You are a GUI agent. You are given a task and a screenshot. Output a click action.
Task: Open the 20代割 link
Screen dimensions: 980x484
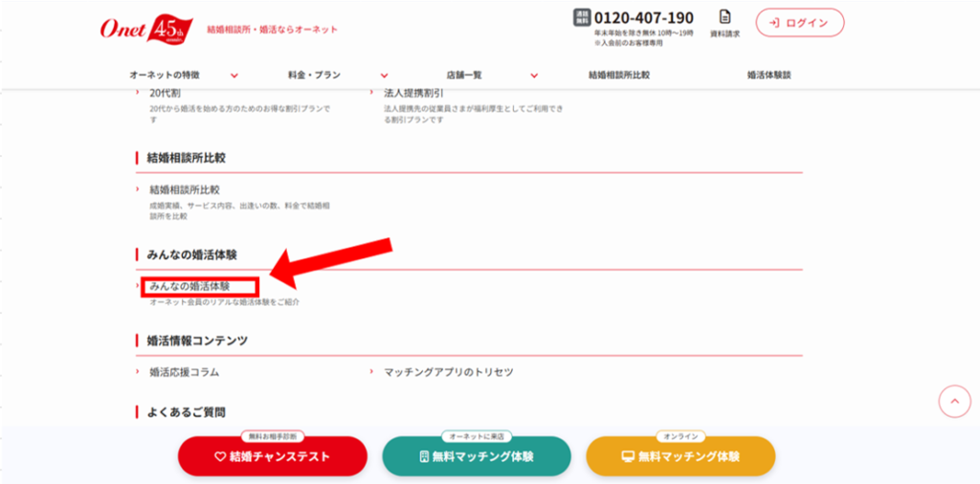coord(166,93)
